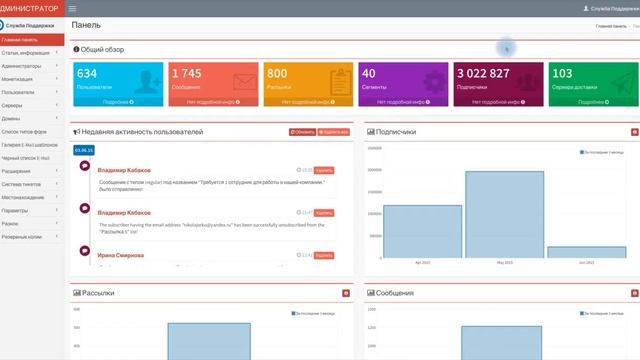Click the info icon next to Общий обзор
Screen dimensions: 640x360
(76, 49)
